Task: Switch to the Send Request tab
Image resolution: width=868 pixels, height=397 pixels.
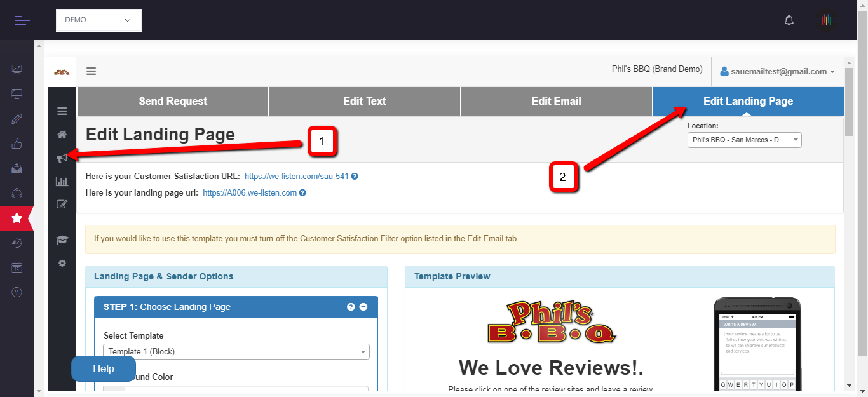Action: (x=173, y=101)
